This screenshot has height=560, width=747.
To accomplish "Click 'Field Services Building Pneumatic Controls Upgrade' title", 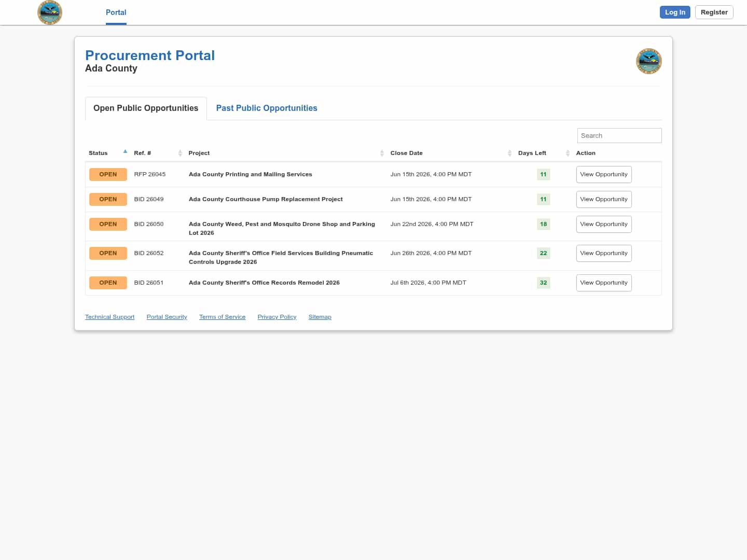I will 281,257.
